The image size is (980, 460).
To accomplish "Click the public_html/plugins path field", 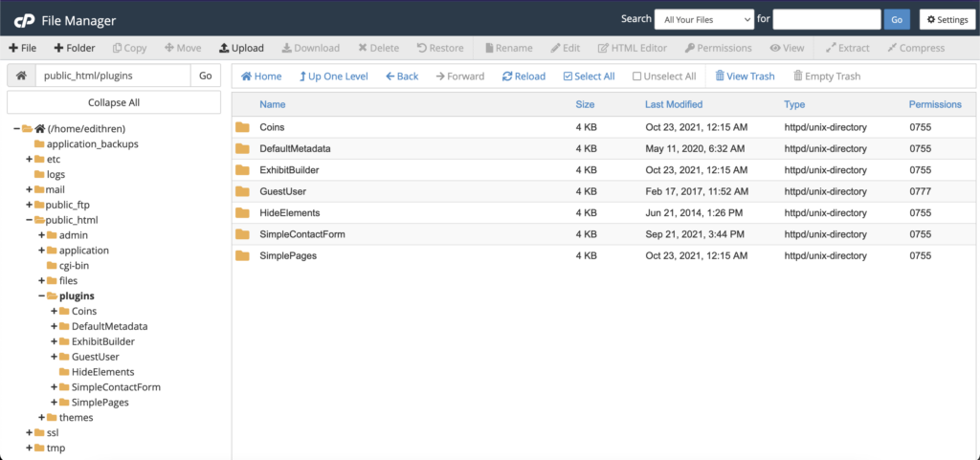I will point(113,76).
